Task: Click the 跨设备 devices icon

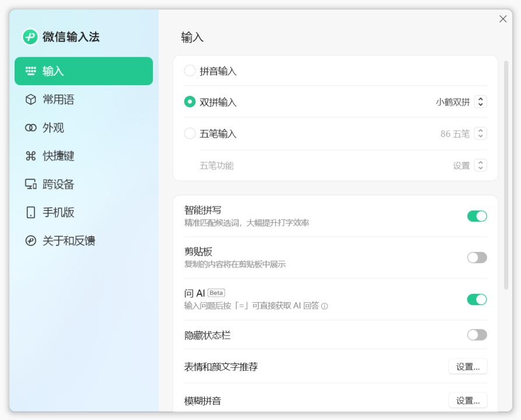Action: pos(31,184)
